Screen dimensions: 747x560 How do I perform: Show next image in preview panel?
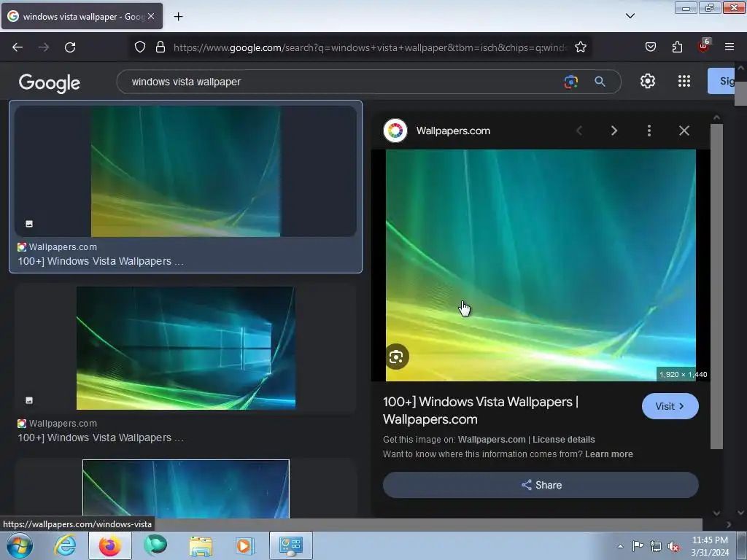pyautogui.click(x=614, y=131)
